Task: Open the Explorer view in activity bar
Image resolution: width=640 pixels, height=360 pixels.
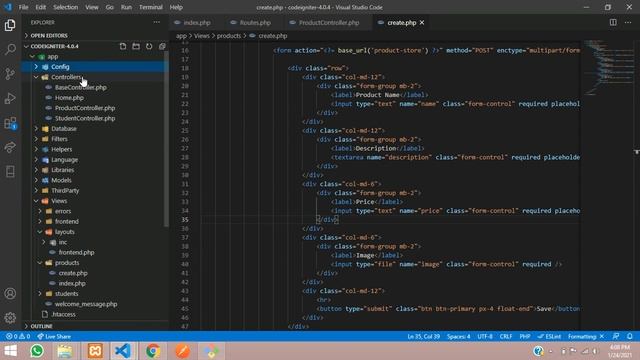Action: 10,25
